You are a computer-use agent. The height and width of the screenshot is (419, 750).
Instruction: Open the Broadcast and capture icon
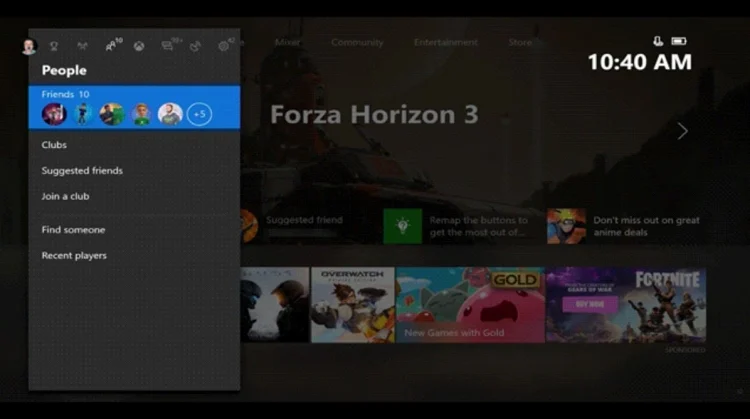pyautogui.click(x=196, y=46)
